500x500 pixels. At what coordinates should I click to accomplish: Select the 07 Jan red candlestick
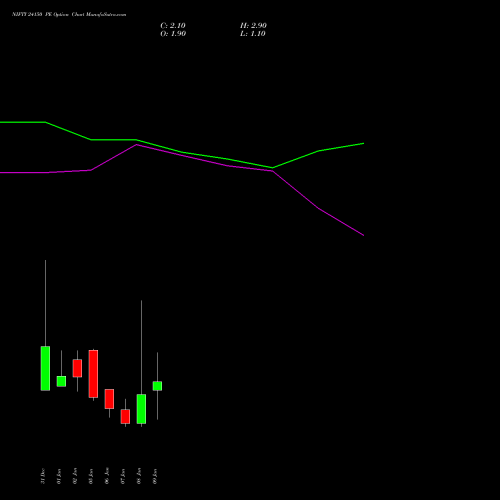125,417
